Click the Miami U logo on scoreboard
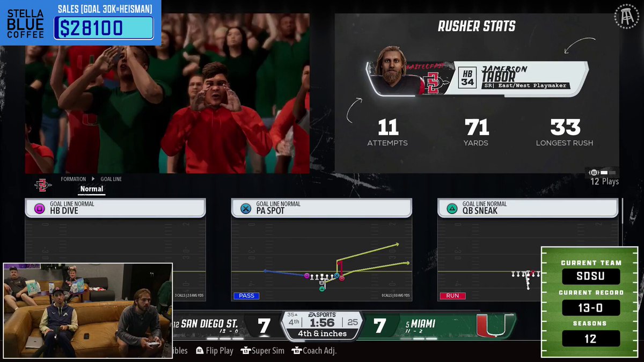 491,325
